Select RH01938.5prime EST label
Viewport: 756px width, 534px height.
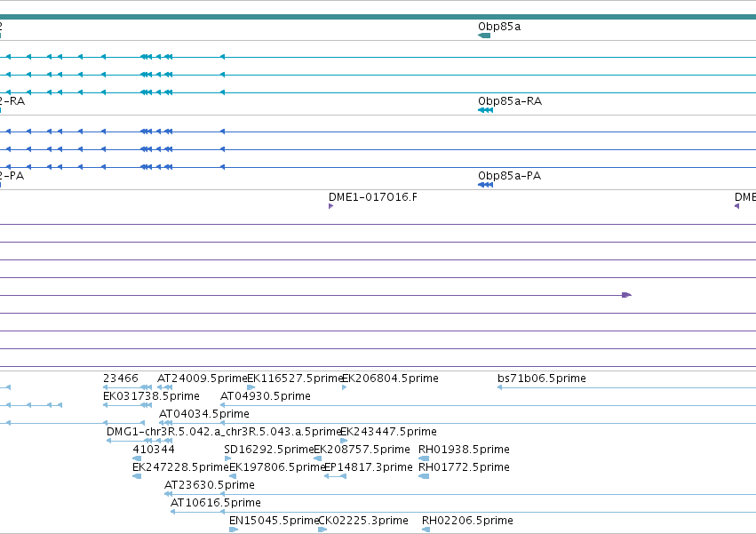pos(464,450)
